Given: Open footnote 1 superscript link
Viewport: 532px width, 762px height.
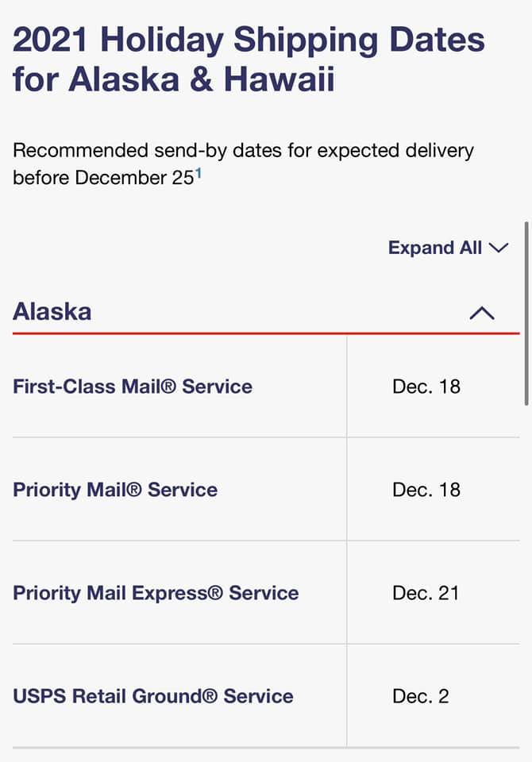Looking at the screenshot, I should pos(199,172).
